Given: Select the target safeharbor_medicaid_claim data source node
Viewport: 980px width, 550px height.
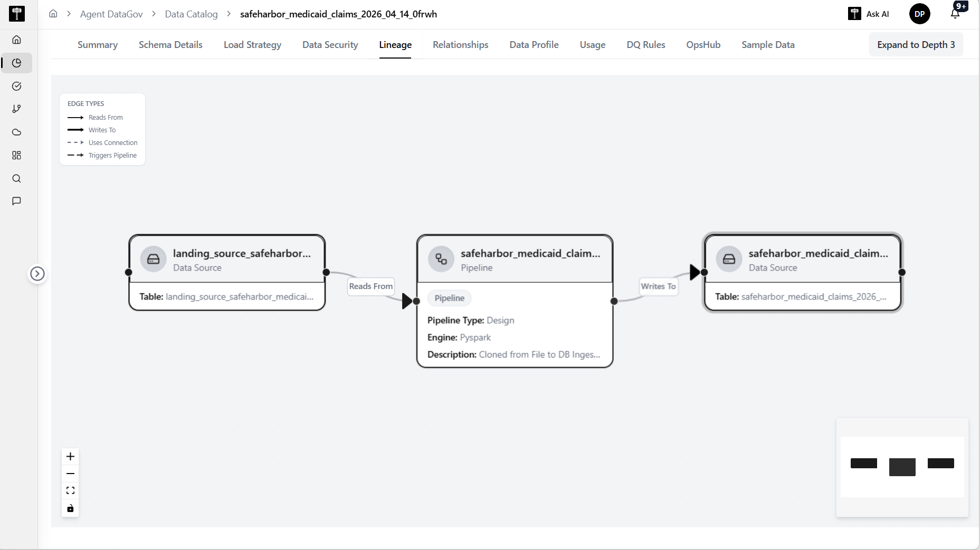Looking at the screenshot, I should [803, 272].
